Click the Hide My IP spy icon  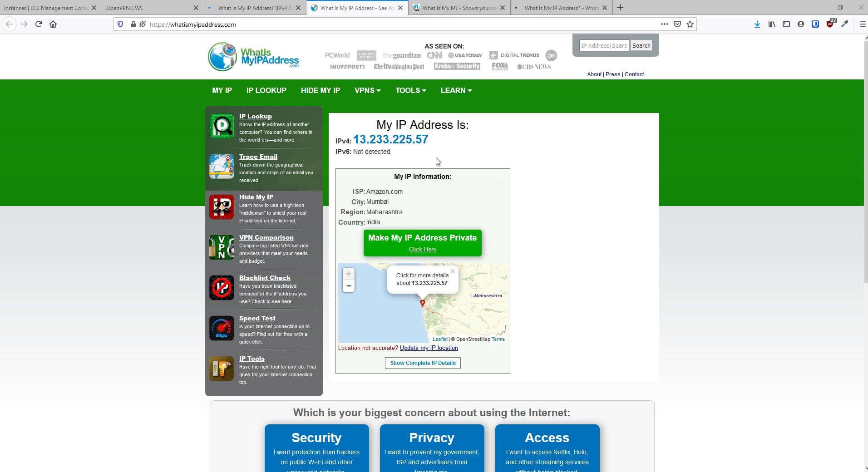(x=221, y=207)
